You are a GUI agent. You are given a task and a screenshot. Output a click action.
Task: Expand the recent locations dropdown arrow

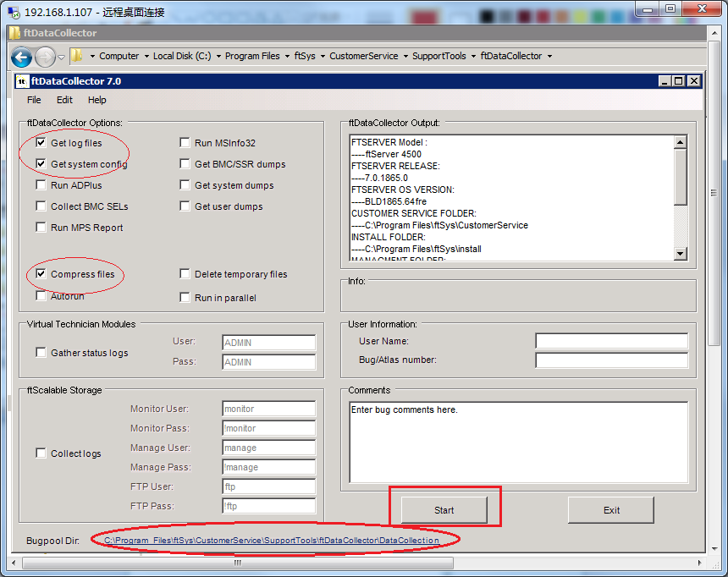61,57
